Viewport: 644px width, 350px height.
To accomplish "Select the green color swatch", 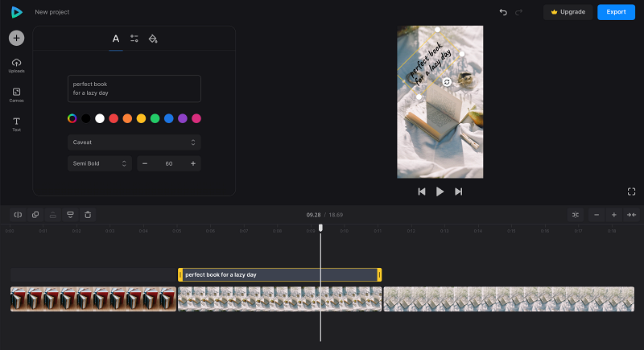I will 155,118.
